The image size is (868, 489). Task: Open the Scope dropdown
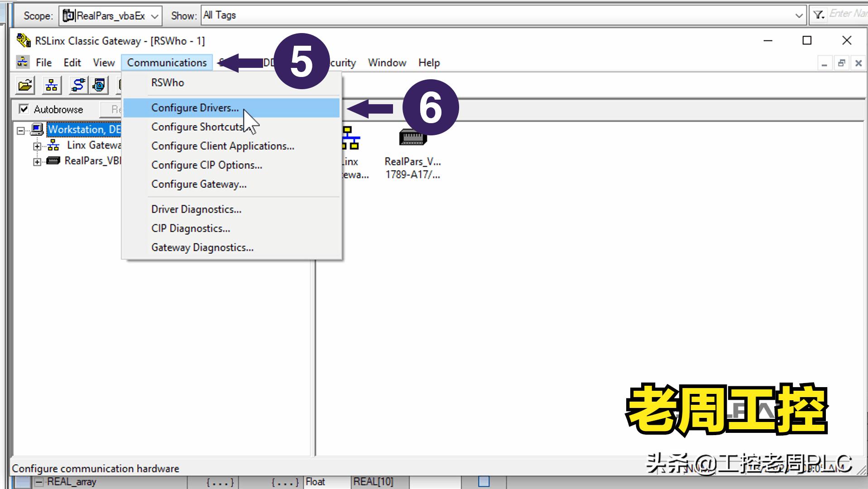(155, 16)
